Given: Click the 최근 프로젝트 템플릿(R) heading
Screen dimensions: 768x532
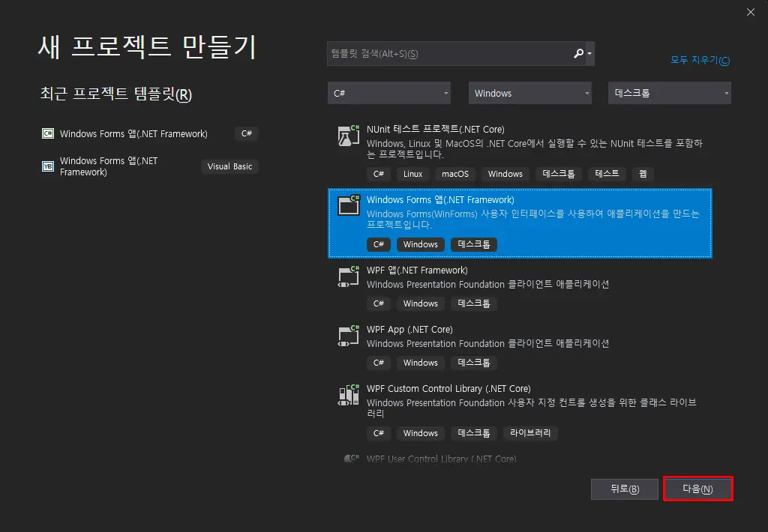Looking at the screenshot, I should coord(115,94).
